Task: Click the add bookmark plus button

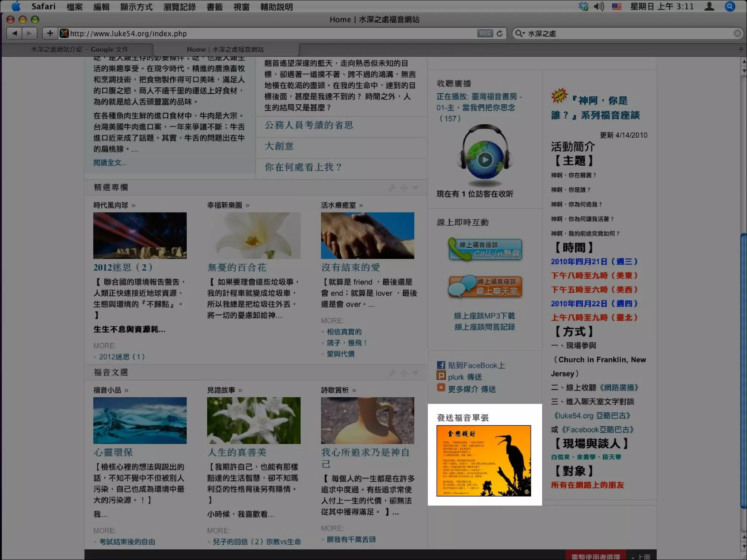Action: [x=50, y=34]
